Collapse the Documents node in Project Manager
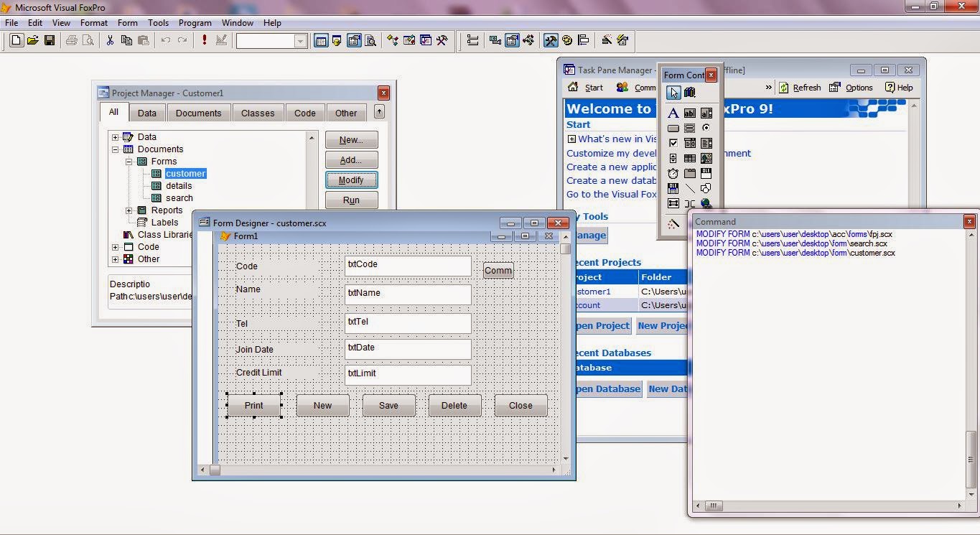This screenshot has height=535, width=980. click(115, 149)
